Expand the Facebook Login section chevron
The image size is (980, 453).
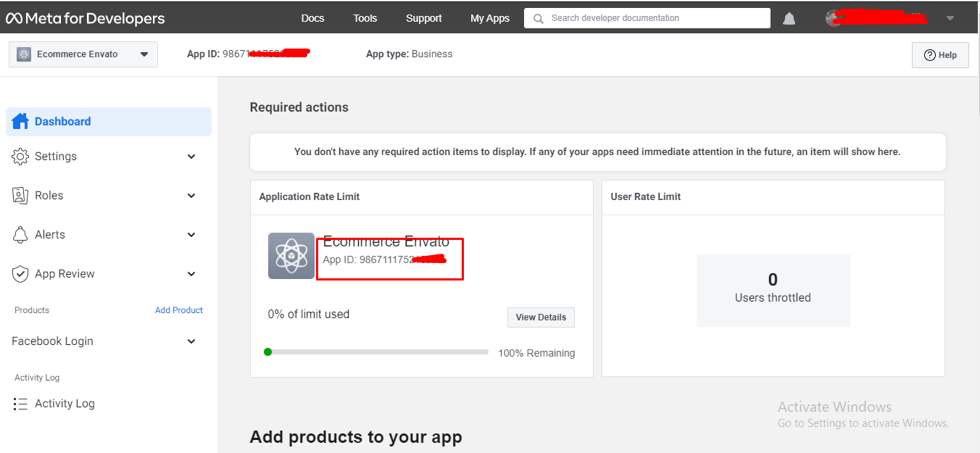[x=191, y=341]
